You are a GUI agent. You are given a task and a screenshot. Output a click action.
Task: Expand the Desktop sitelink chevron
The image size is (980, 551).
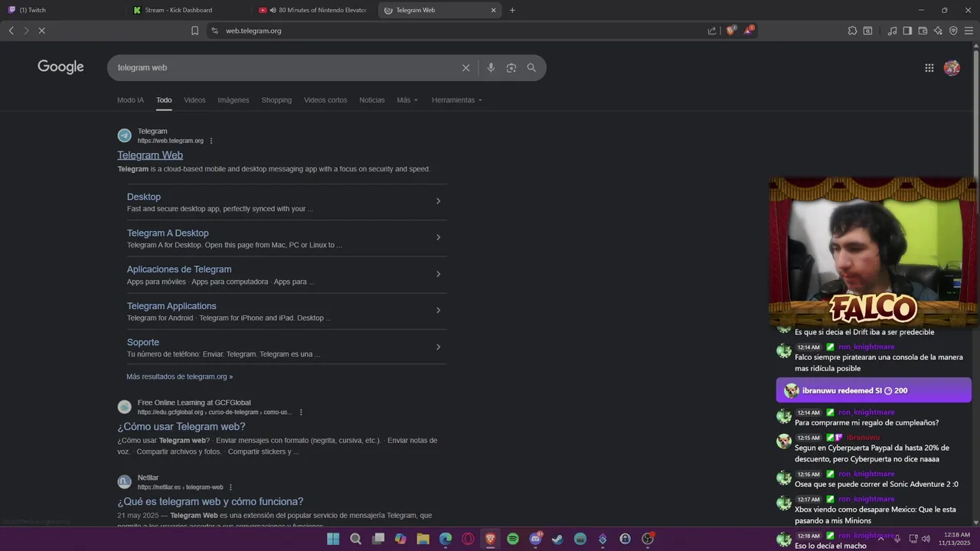point(438,201)
